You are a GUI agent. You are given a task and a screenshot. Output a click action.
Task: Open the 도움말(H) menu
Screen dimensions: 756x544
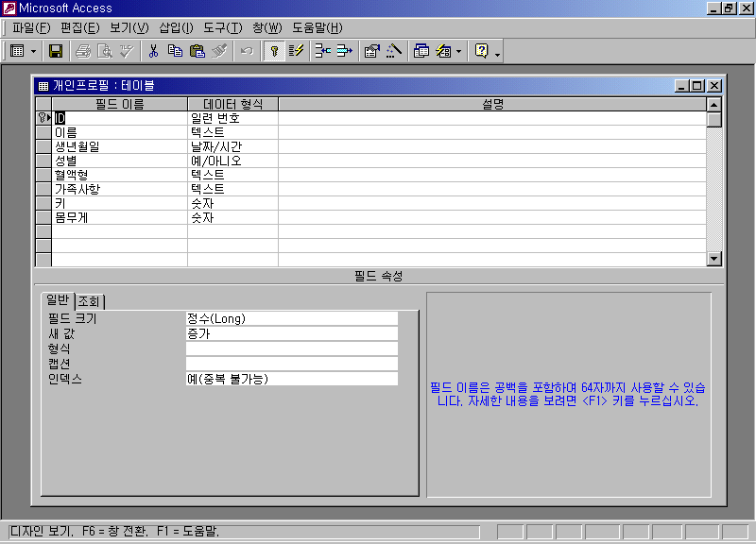point(318,28)
